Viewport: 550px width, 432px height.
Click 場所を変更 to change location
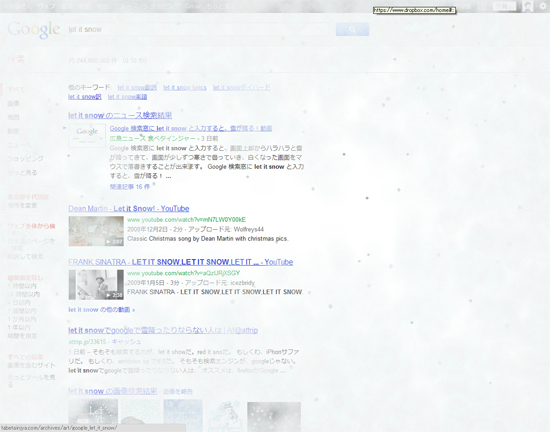click(22, 205)
